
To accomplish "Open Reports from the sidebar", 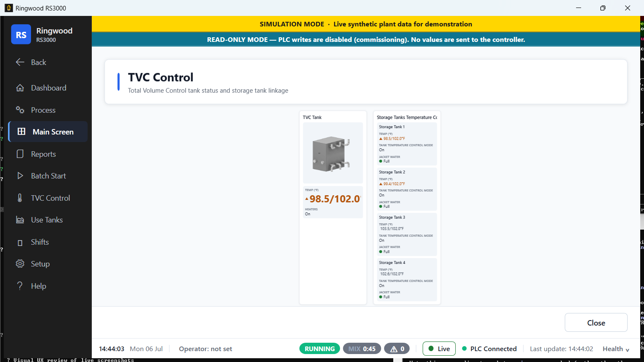I will 48,154.
